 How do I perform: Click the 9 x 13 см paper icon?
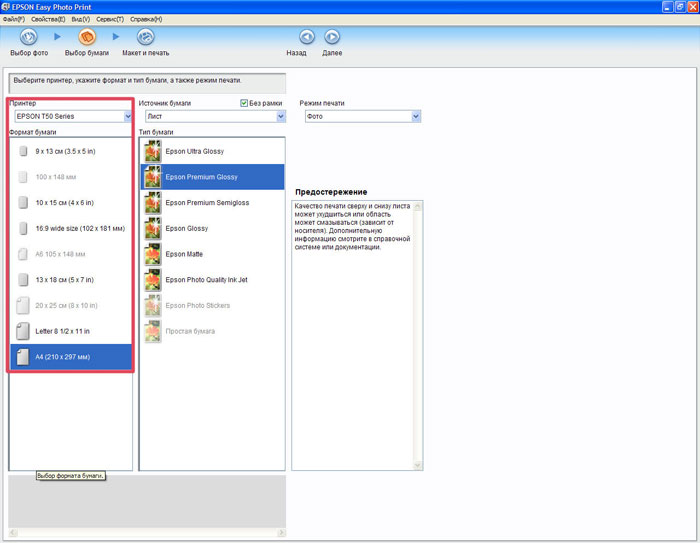(x=23, y=151)
